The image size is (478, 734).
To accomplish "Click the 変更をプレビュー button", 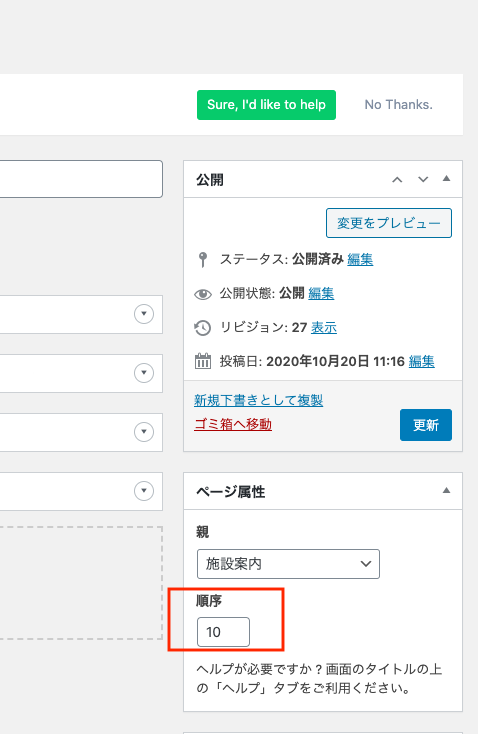I will [x=389, y=223].
